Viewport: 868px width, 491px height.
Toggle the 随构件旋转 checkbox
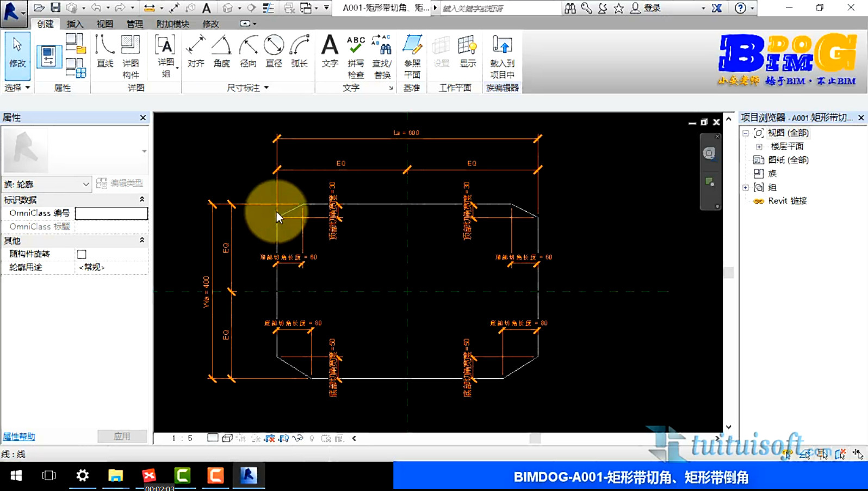tap(82, 254)
